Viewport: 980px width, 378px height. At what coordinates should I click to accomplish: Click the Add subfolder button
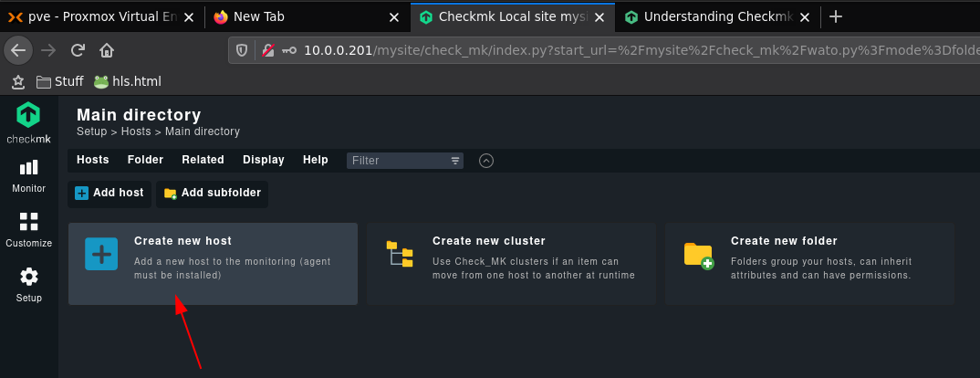pyautogui.click(x=213, y=194)
